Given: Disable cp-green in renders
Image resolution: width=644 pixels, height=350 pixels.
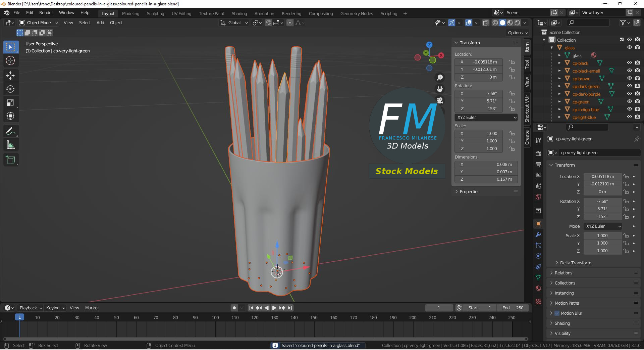Looking at the screenshot, I should pyautogui.click(x=637, y=101).
